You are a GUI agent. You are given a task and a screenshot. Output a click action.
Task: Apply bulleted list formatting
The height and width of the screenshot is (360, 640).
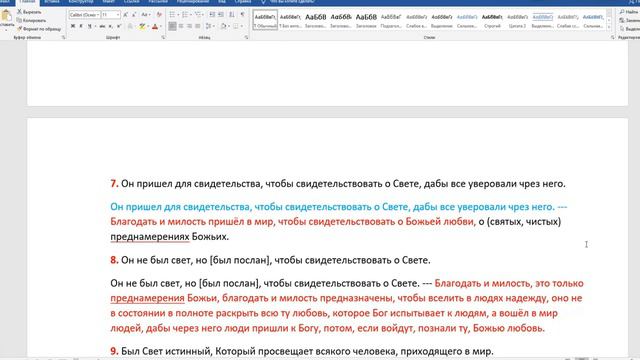pyautogui.click(x=173, y=15)
